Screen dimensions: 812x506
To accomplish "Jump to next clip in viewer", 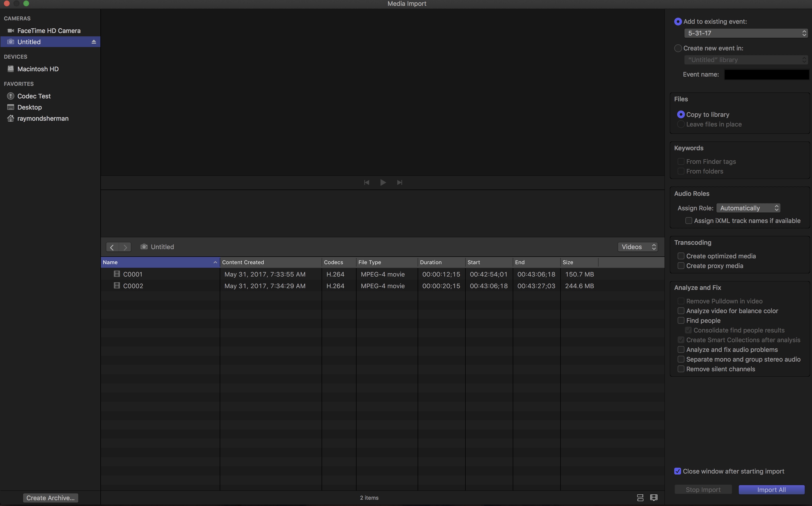I will [399, 182].
